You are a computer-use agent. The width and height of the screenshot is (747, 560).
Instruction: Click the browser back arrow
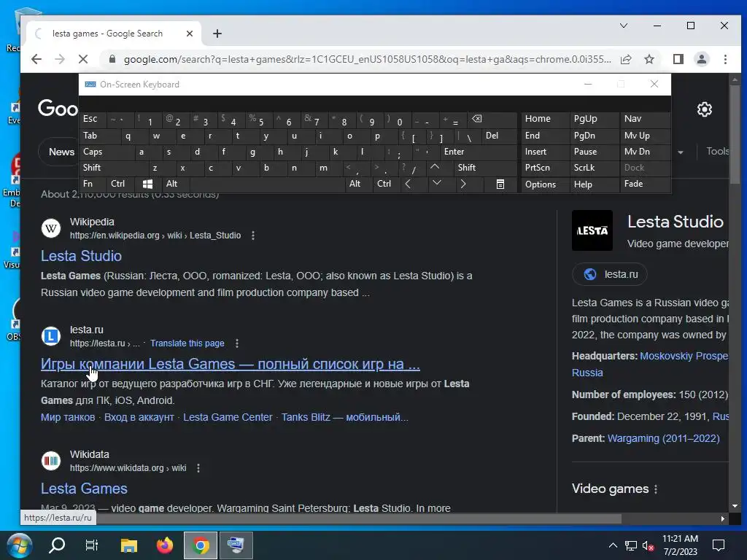(36, 59)
